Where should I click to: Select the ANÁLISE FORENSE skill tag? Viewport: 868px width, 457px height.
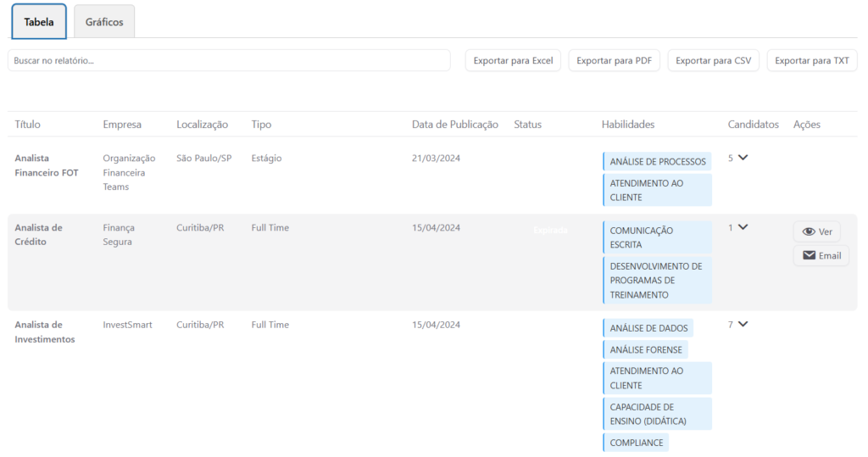pos(645,349)
